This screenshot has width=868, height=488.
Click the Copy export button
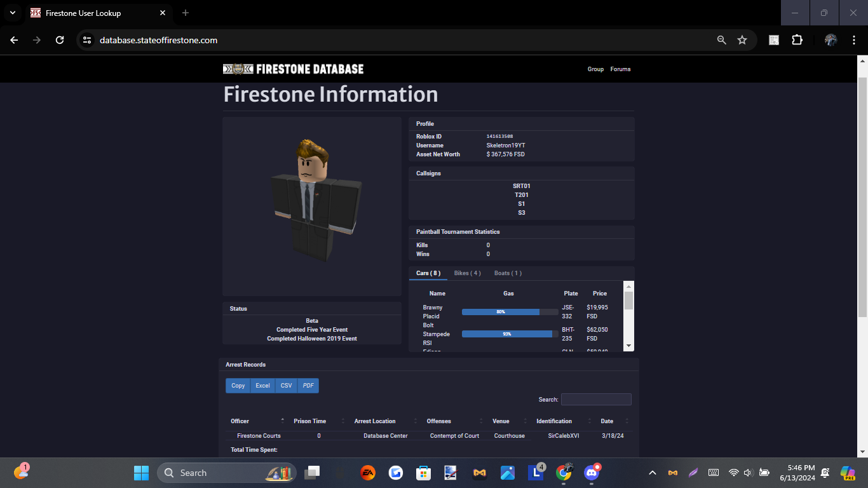pos(238,386)
